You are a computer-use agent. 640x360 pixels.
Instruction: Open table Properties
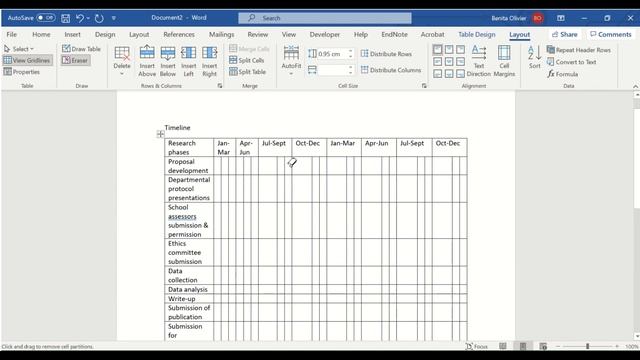pos(22,72)
